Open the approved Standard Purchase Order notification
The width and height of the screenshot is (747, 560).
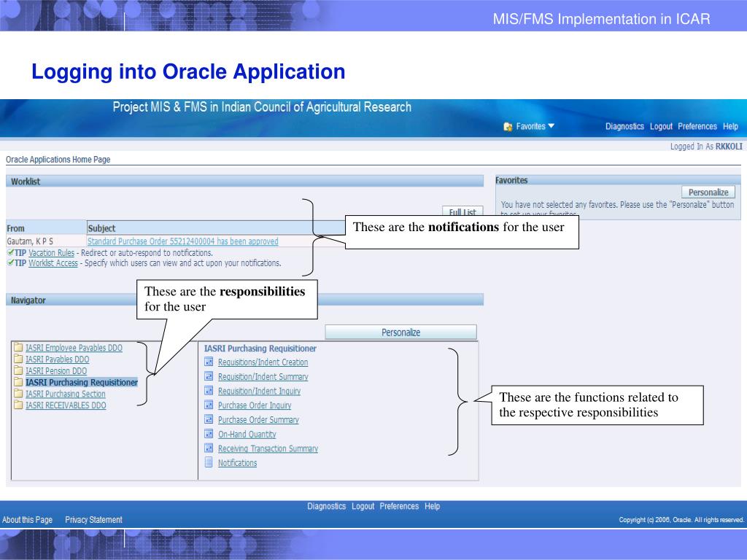pyautogui.click(x=182, y=241)
